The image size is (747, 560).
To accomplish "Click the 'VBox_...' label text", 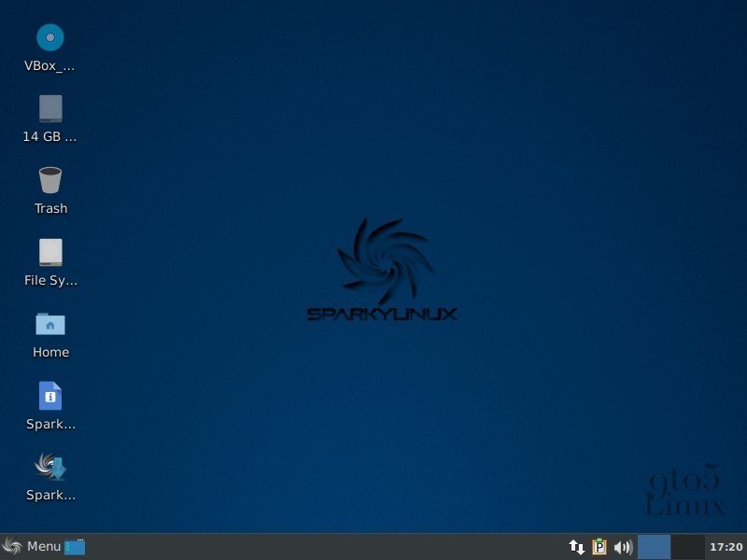I will pos(49,65).
